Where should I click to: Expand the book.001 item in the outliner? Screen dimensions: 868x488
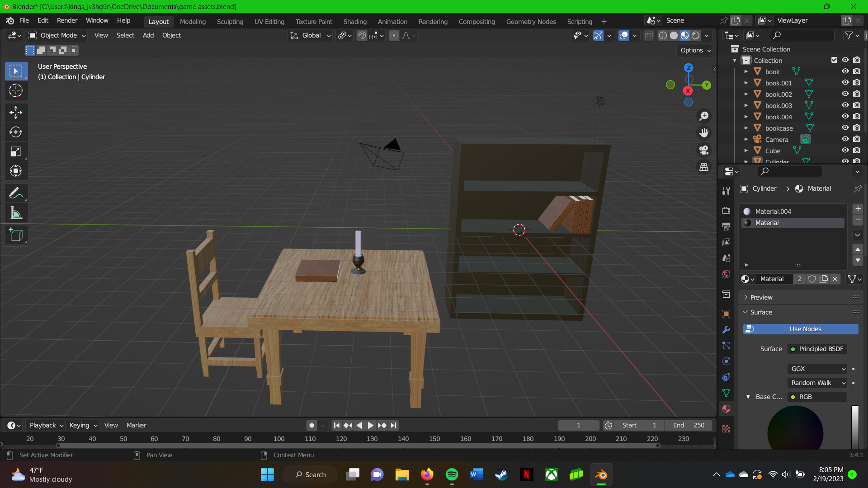coord(746,83)
